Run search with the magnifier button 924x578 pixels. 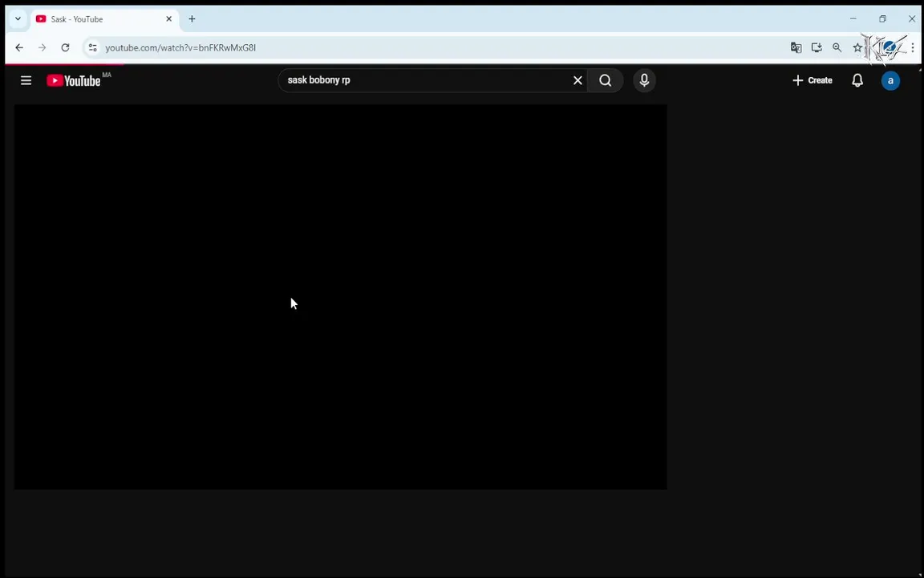pyautogui.click(x=606, y=80)
